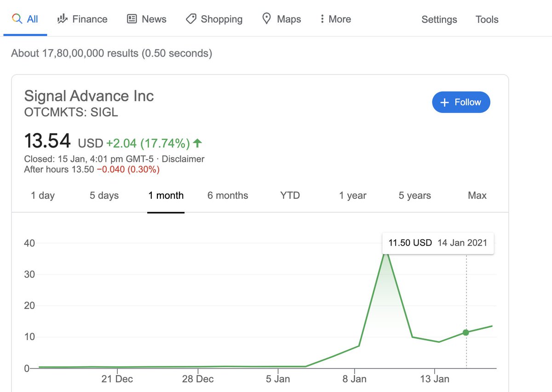Click the Signal Advance Inc title

pyautogui.click(x=89, y=96)
